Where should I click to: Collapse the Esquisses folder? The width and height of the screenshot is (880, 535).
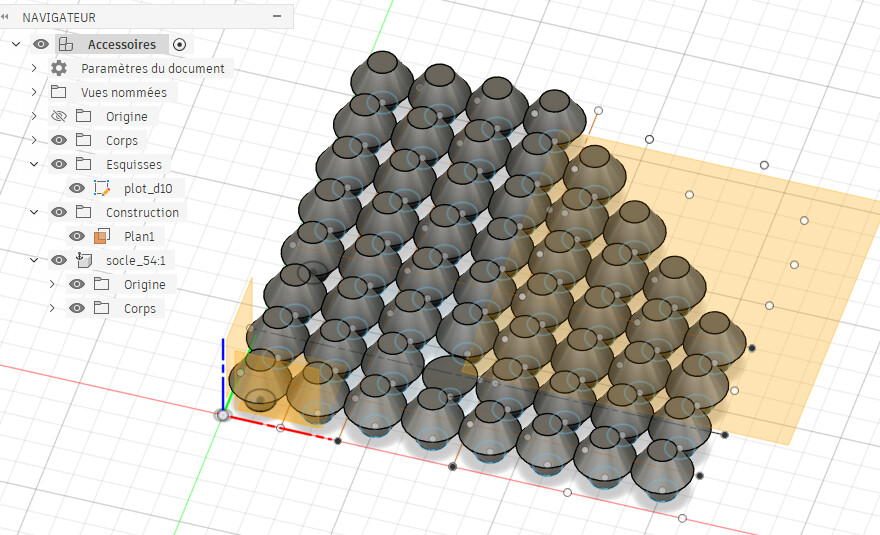(34, 164)
